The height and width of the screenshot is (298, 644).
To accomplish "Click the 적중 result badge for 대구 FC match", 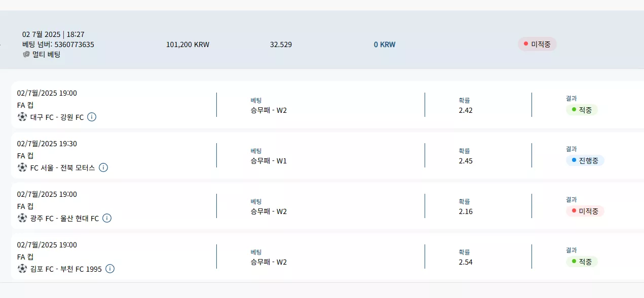I will tap(582, 110).
